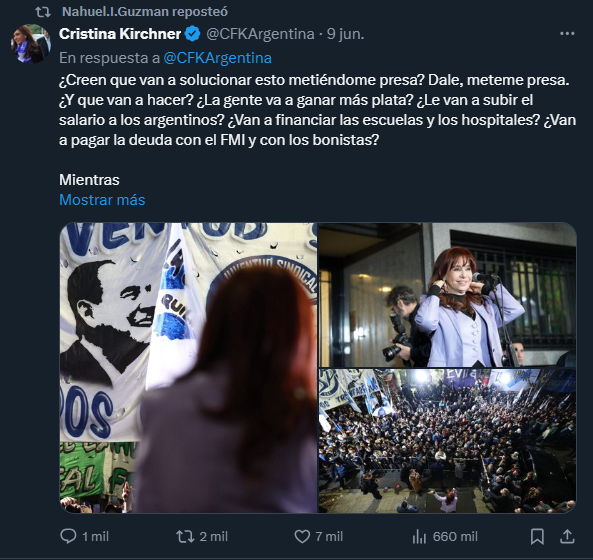This screenshot has height=560, width=593.
Task: Open the photo of woman at microphone
Action: [x=447, y=295]
